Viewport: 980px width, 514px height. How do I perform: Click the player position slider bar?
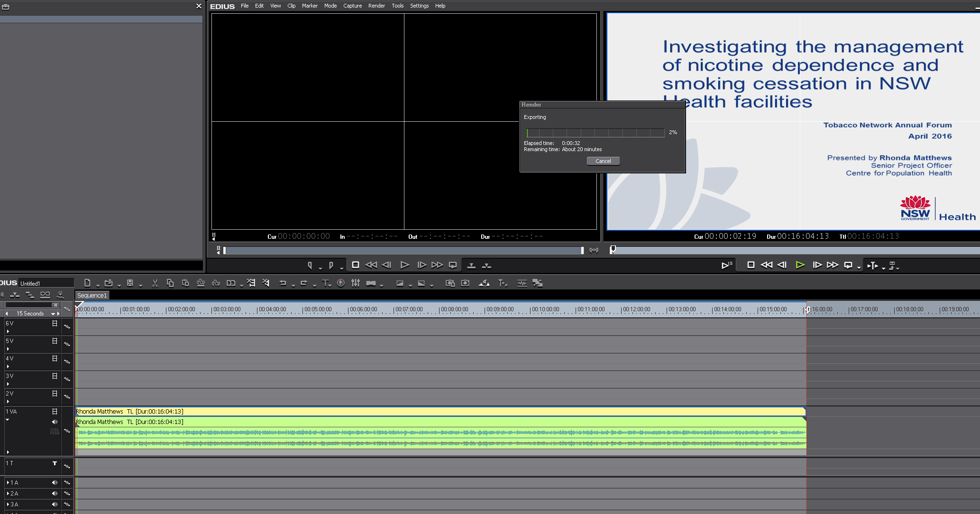click(x=403, y=250)
